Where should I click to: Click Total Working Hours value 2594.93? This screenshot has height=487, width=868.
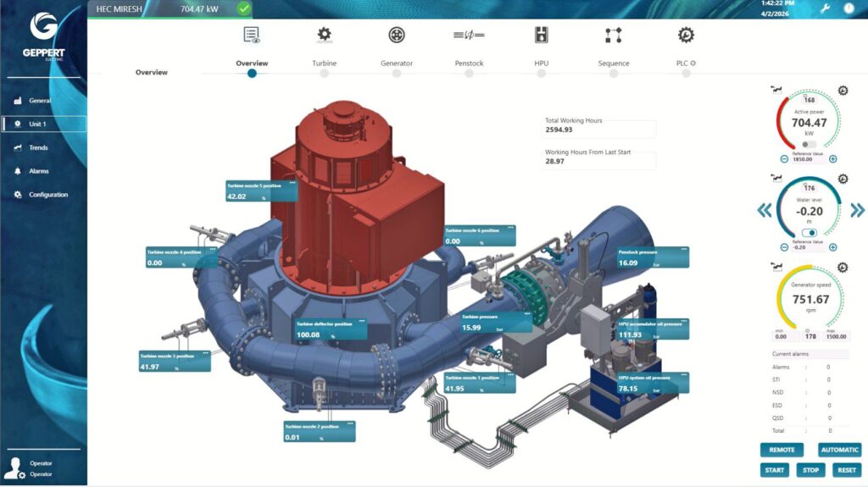coord(559,130)
